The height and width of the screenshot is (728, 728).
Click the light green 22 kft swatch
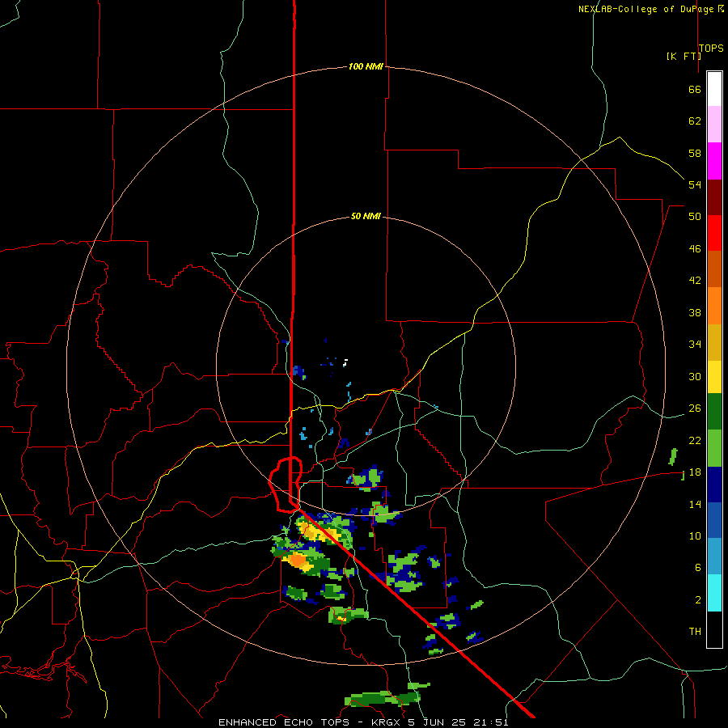click(714, 448)
